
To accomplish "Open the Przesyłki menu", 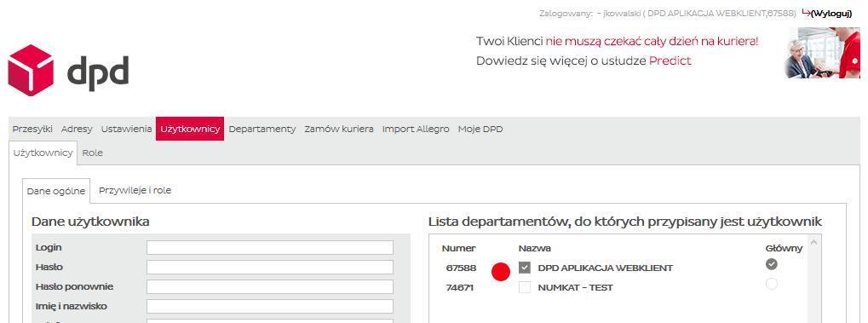I will (x=32, y=129).
